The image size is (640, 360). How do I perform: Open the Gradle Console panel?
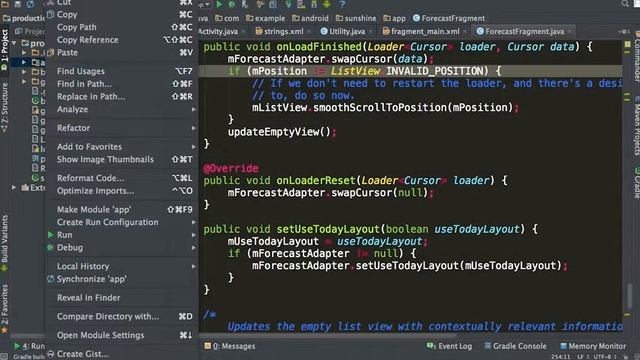point(516,346)
